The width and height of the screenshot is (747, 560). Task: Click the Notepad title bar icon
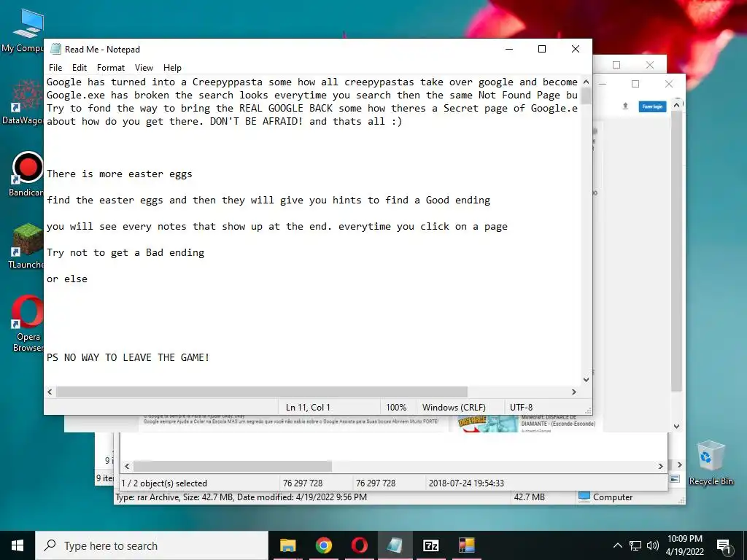click(55, 49)
